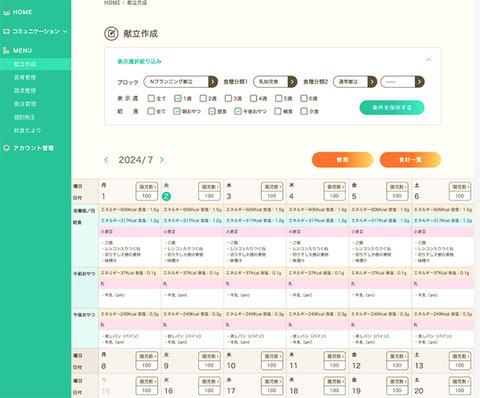Uncheck the 午後おやつ checkbox

click(x=238, y=111)
